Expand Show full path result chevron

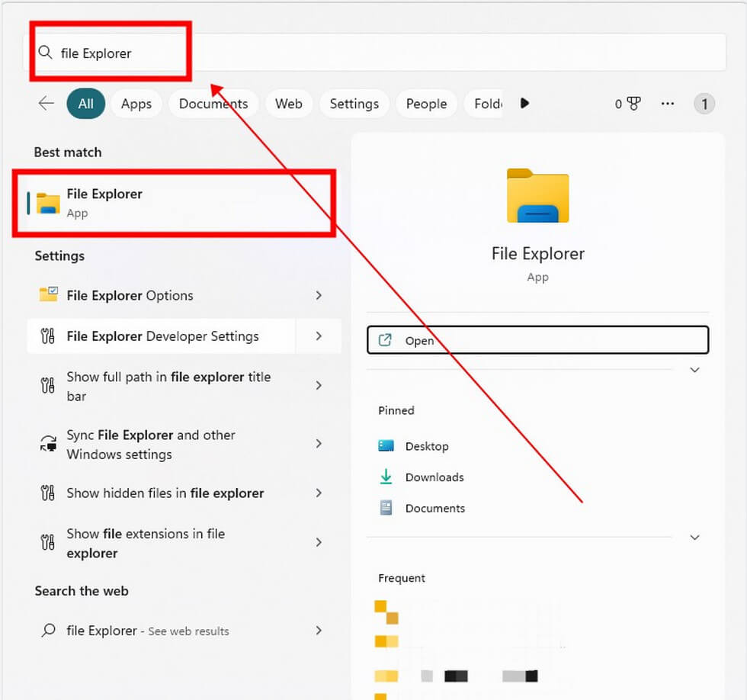319,385
